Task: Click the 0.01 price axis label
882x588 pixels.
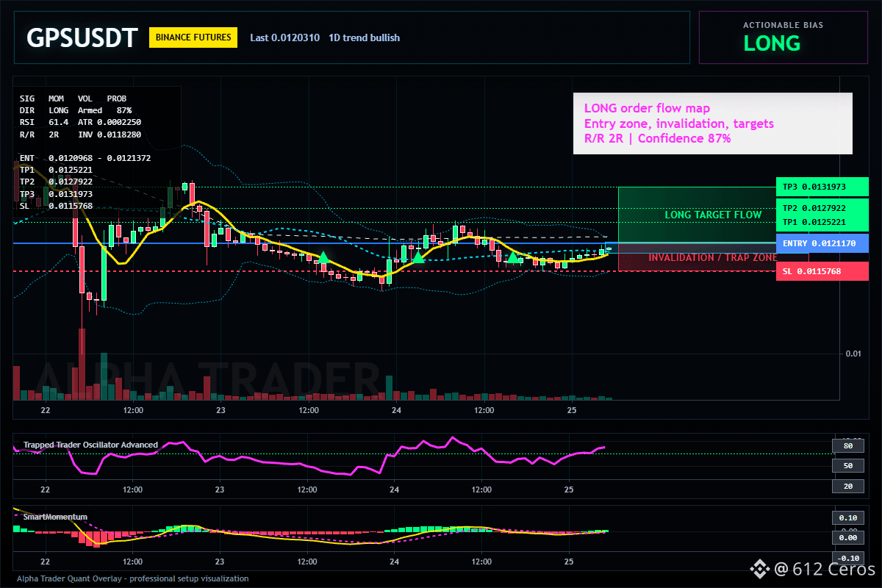Action: pyautogui.click(x=853, y=354)
